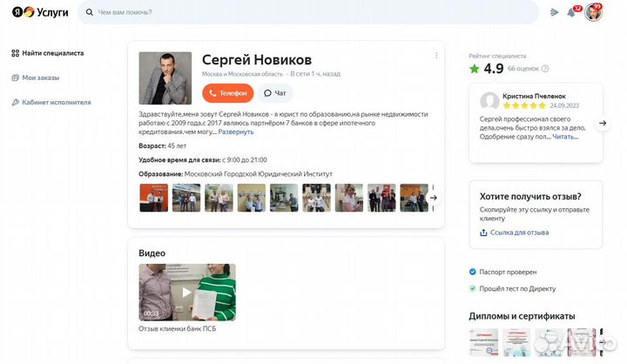Open notifications bell icon
The width and height of the screenshot is (627, 364).
(x=571, y=12)
